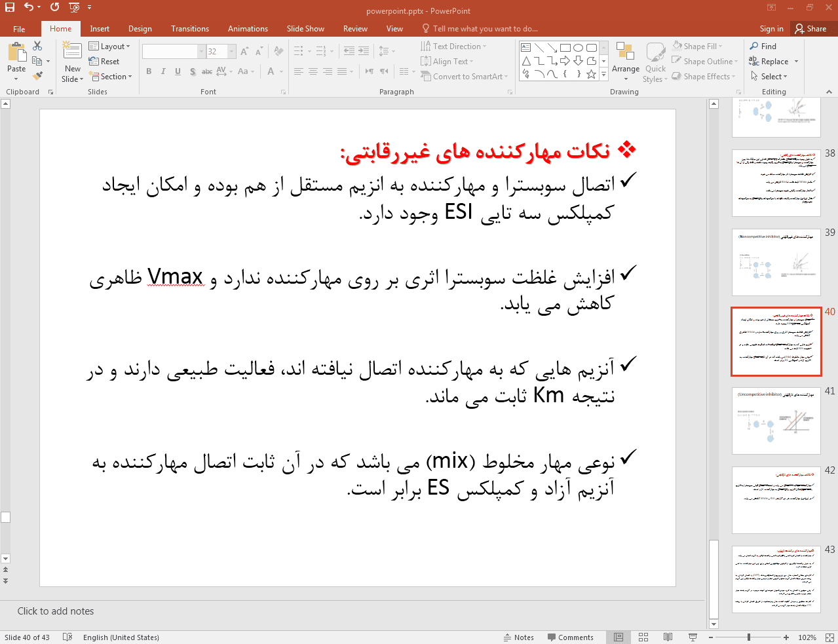Screen dimensions: 838x644
Task: Expand the Section dropdown
Action: click(x=111, y=77)
